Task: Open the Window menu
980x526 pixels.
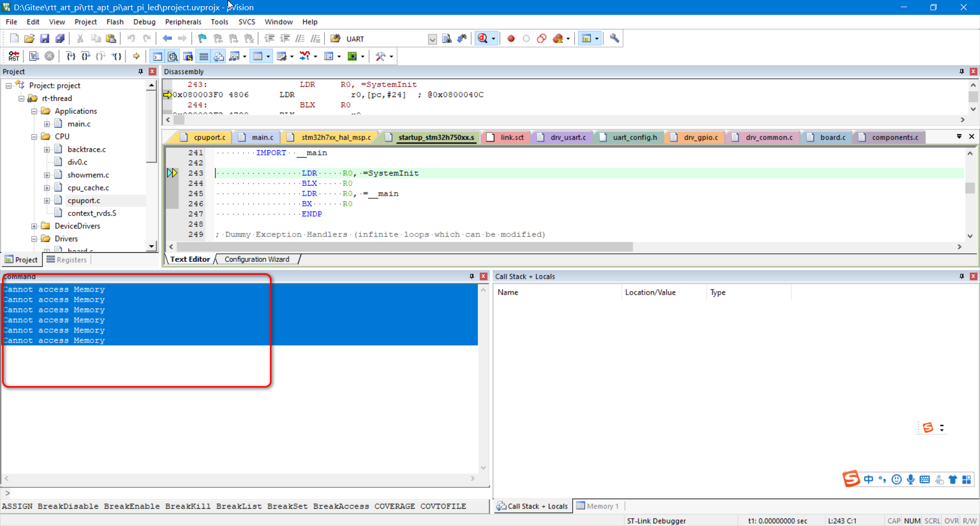Action: [278, 22]
